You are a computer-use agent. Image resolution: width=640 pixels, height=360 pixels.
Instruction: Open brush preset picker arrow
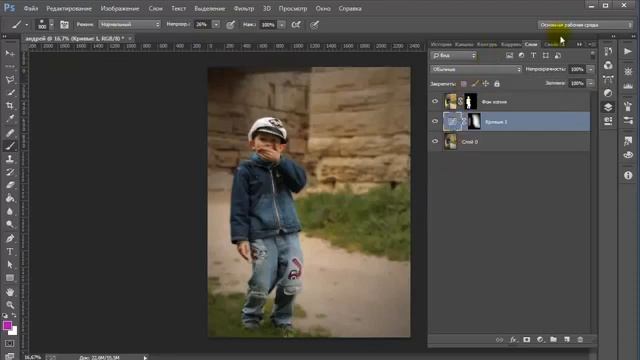[51, 24]
